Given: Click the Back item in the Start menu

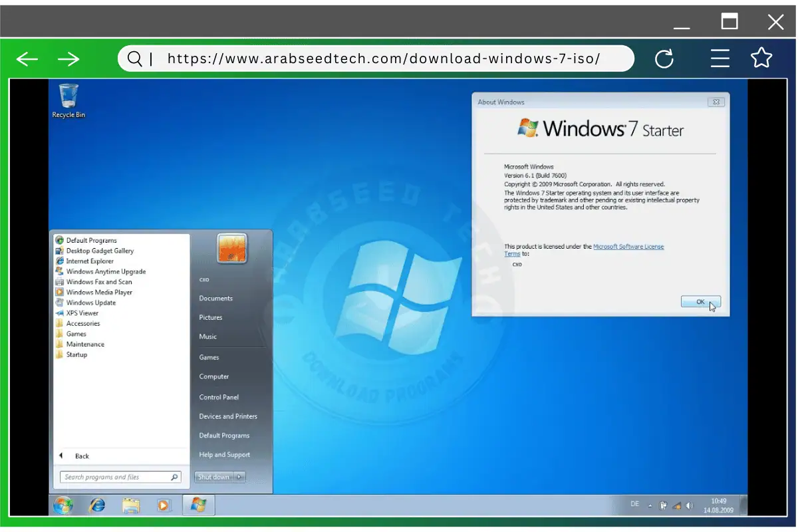Looking at the screenshot, I should [81, 456].
